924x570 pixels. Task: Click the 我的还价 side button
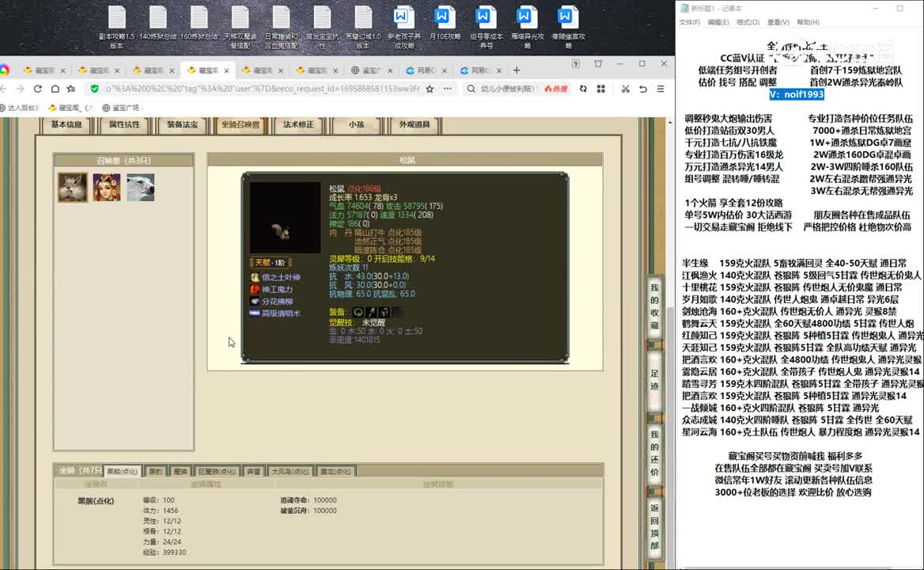point(654,454)
